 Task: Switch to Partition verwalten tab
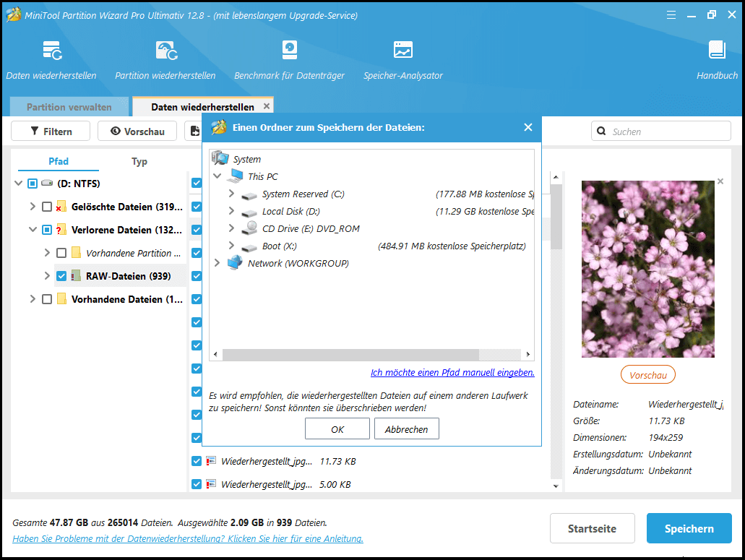click(x=69, y=107)
